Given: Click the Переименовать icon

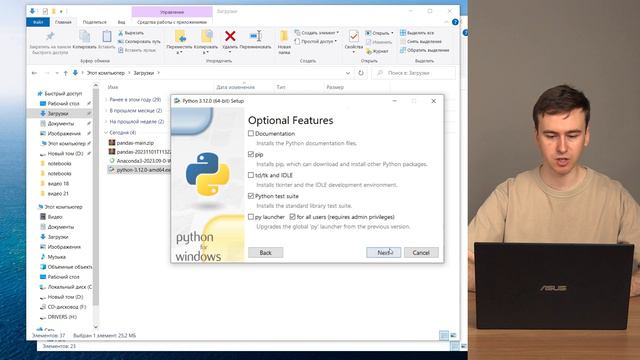Looking at the screenshot, I should coord(256,36).
